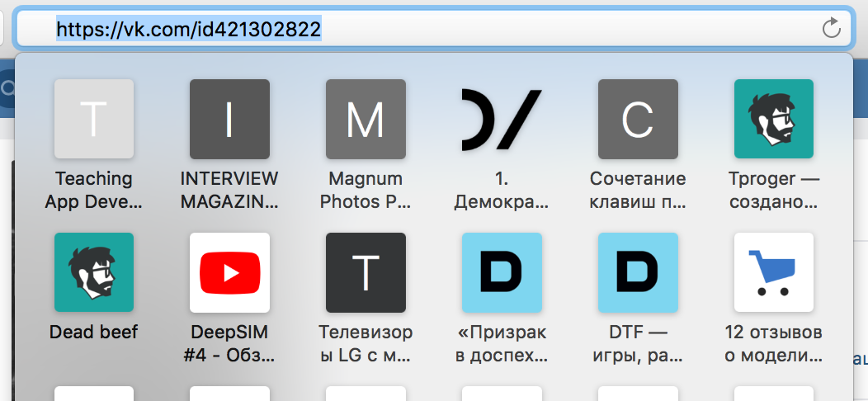Click the "DTF — игры, ра…" label
Viewport: 868px width, 401px height.
639,343
